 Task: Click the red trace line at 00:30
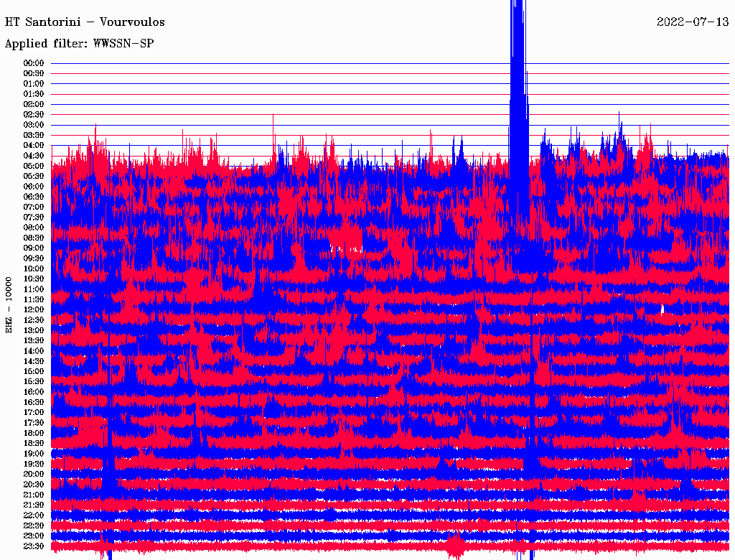(287, 73)
